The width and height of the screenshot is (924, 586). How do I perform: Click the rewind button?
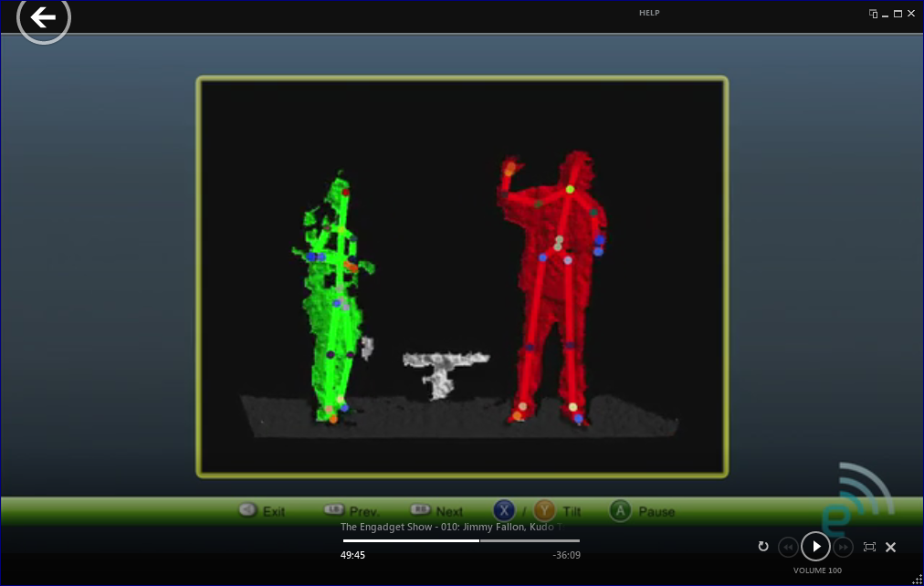[x=789, y=547]
